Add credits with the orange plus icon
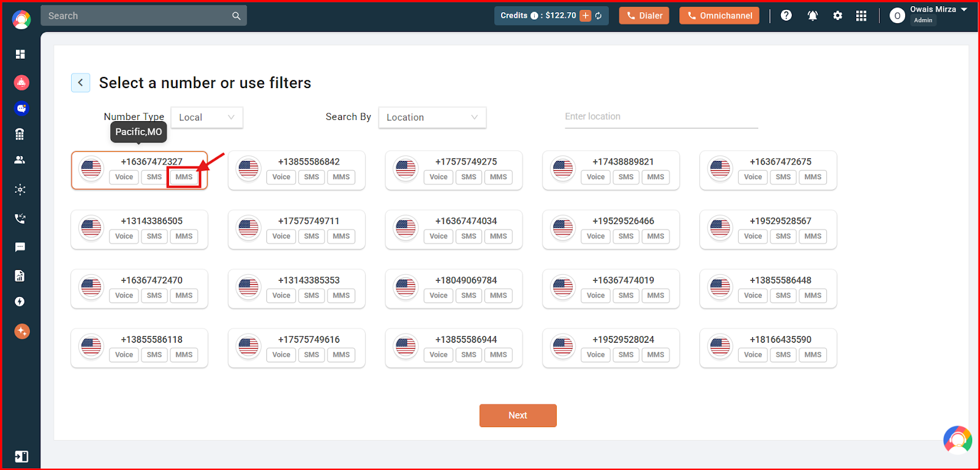 point(586,16)
